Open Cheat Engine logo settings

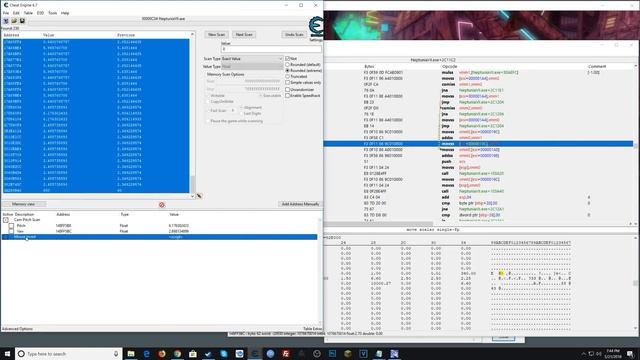click(x=316, y=27)
